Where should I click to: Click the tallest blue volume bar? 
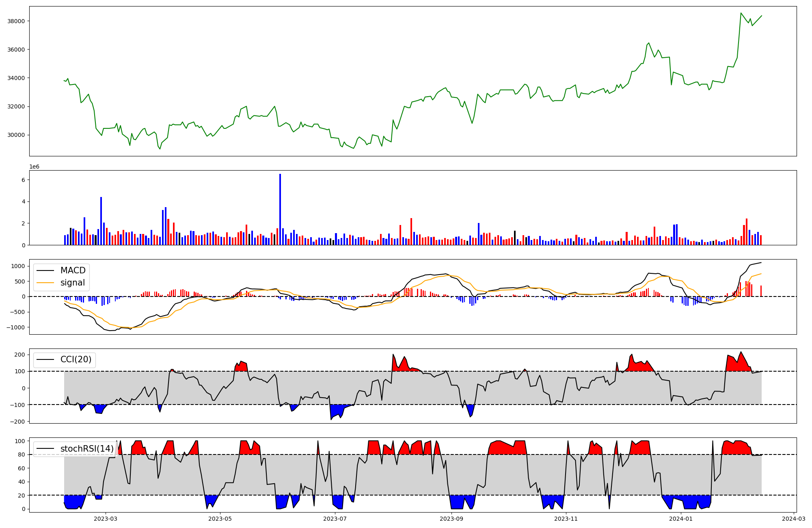point(280,209)
